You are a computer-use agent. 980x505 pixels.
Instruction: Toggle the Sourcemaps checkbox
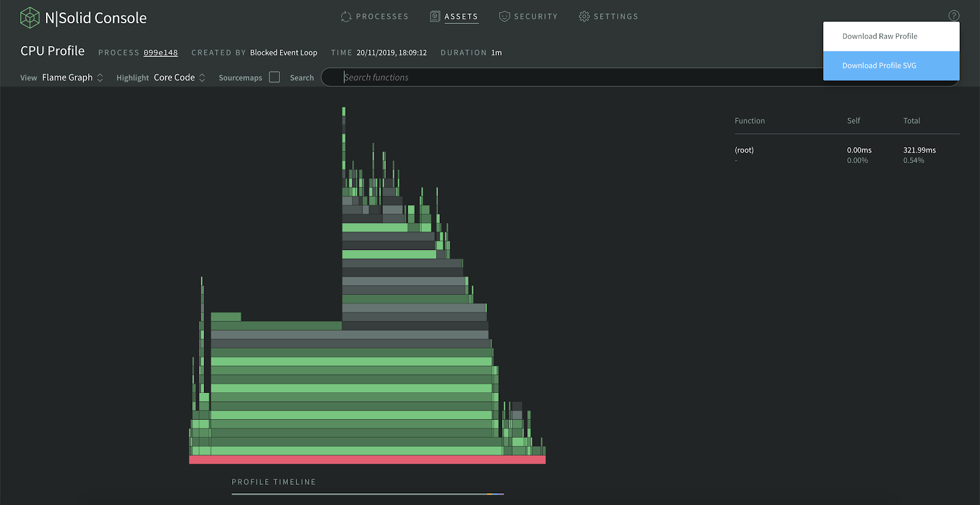click(x=274, y=77)
